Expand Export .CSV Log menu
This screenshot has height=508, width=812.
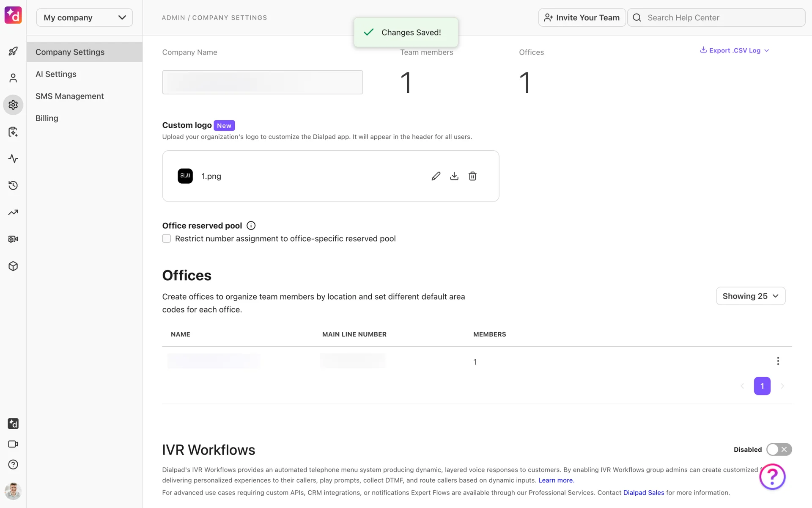click(x=735, y=50)
